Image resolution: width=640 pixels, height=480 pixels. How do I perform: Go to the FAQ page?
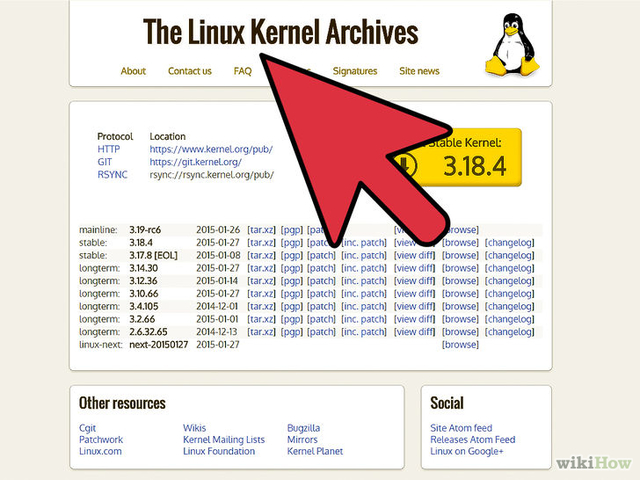coord(242,71)
